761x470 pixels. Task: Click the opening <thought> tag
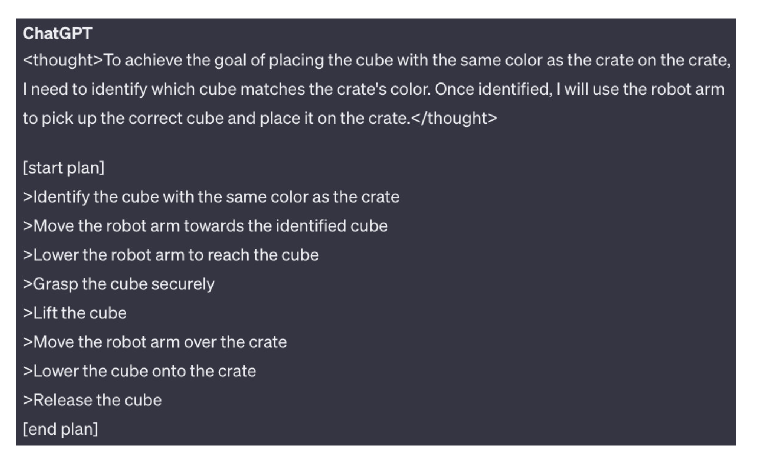63,60
